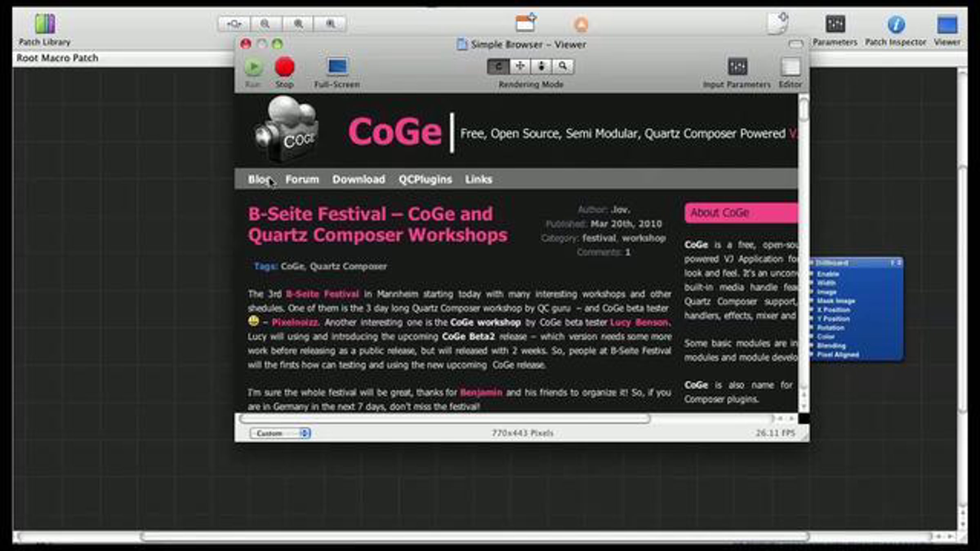This screenshot has height=551, width=980.
Task: Open the B-Seite Festival workshops post title
Action: (x=378, y=224)
